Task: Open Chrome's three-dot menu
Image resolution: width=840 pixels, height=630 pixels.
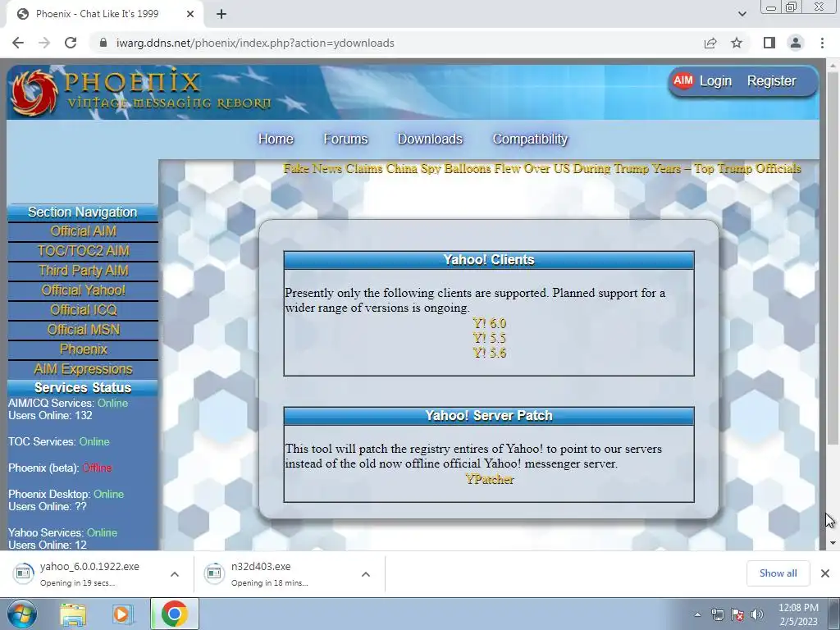Action: tap(822, 43)
